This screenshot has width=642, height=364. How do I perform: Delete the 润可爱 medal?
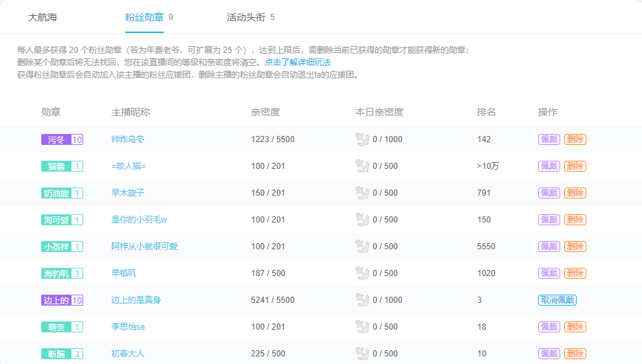coord(575,220)
